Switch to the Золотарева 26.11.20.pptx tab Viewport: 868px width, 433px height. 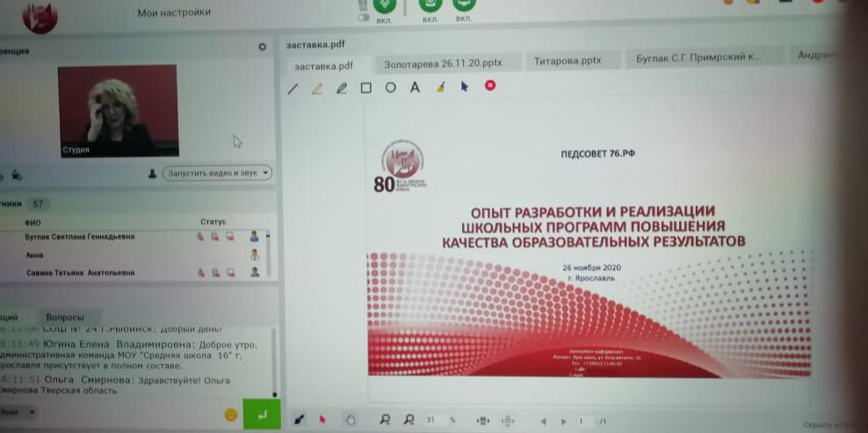coord(443,63)
